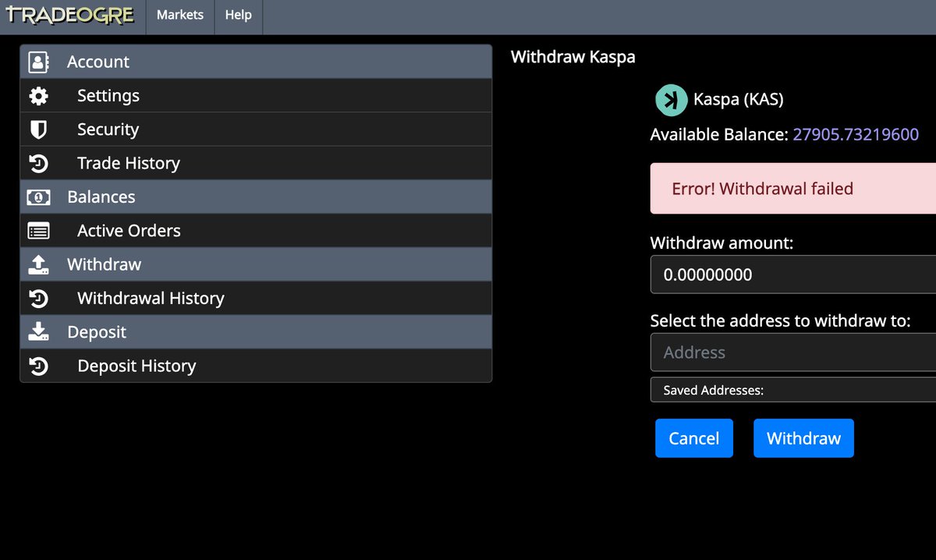This screenshot has width=936, height=560.
Task: Open the Account section
Action: coord(256,62)
